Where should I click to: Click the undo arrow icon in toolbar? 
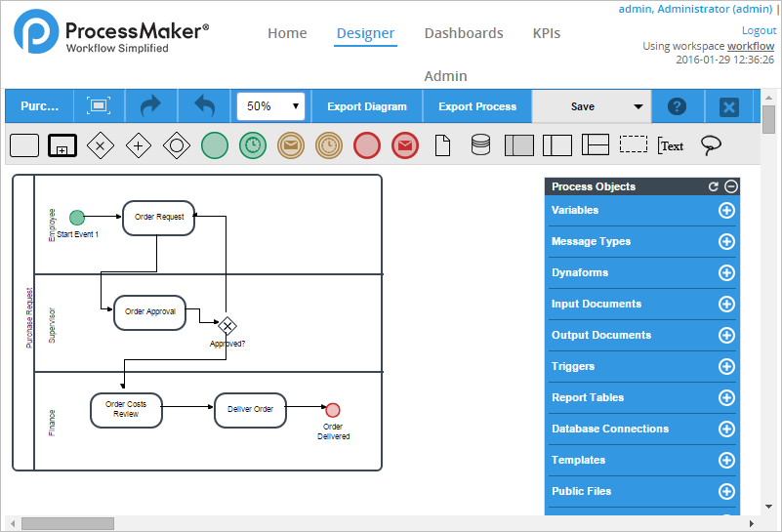click(x=204, y=106)
